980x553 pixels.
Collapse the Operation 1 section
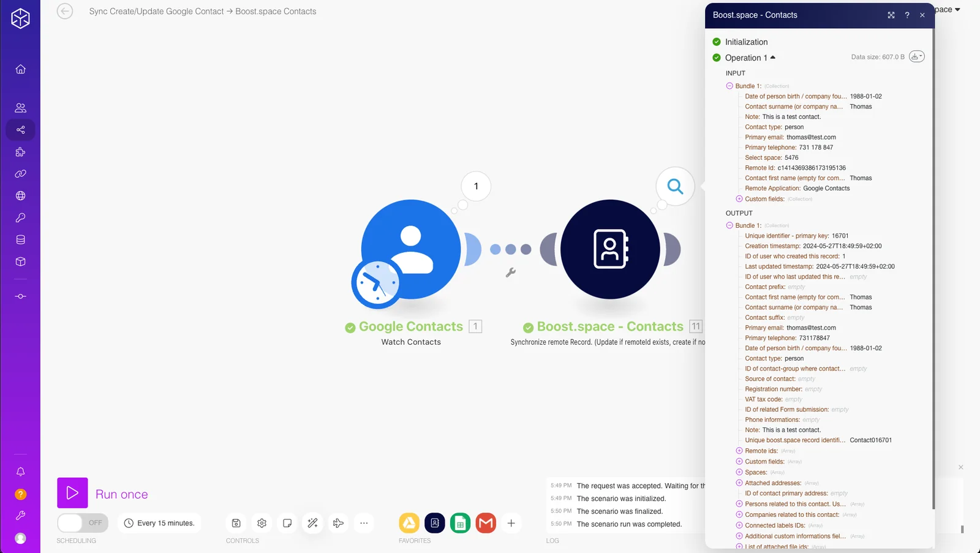pos(750,58)
